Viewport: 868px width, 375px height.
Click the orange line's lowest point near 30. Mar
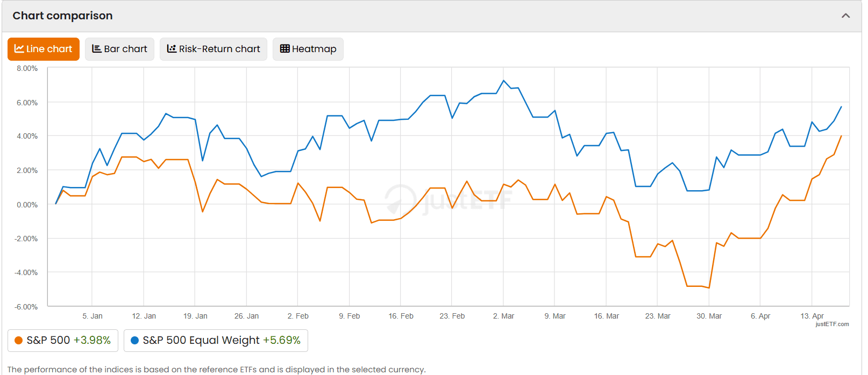pos(709,288)
